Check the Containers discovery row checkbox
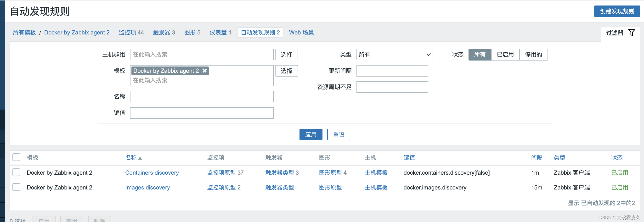Screen dimensions: 644x222 pos(16,172)
